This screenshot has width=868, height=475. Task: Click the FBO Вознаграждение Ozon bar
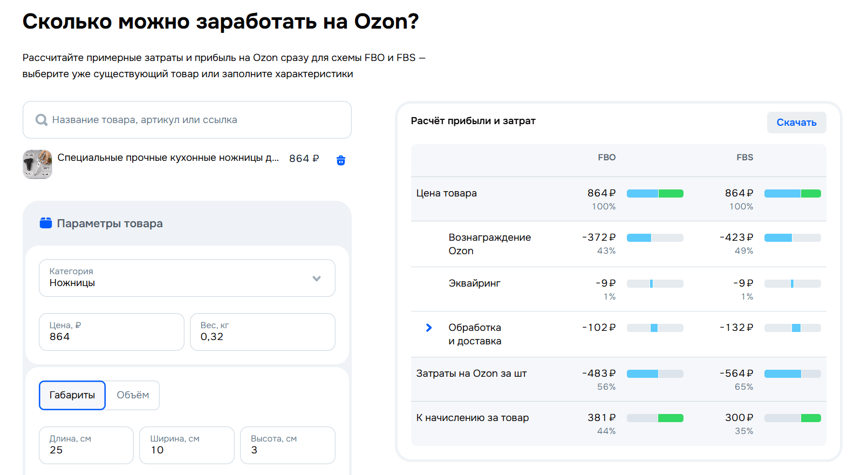(655, 238)
